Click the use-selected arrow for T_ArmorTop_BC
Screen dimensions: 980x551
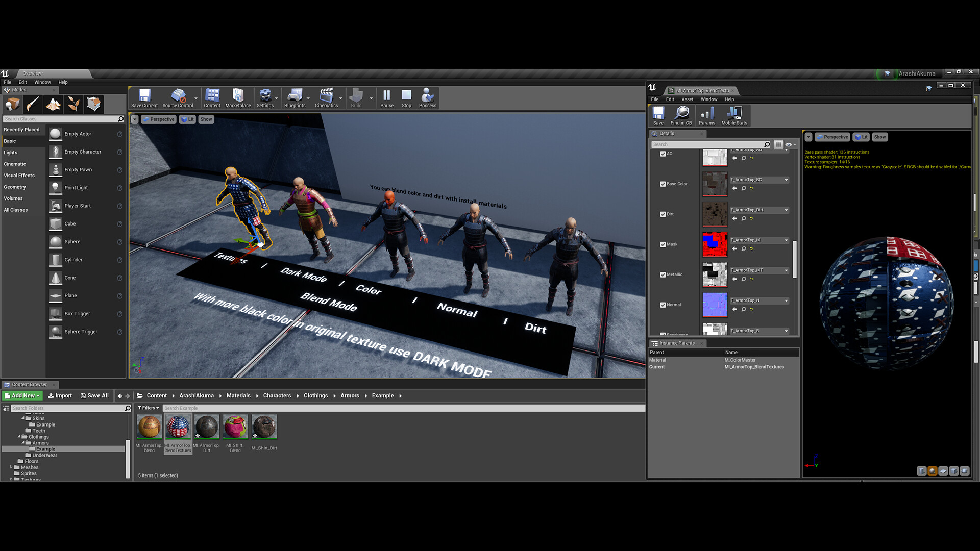pos(734,188)
